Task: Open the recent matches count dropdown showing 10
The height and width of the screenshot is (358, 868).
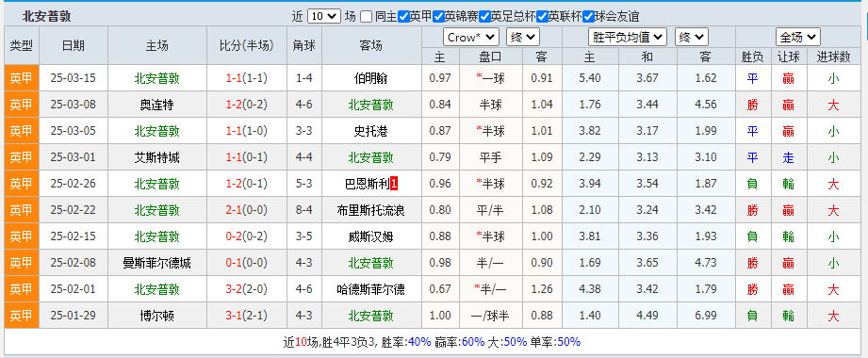Action: 324,16
